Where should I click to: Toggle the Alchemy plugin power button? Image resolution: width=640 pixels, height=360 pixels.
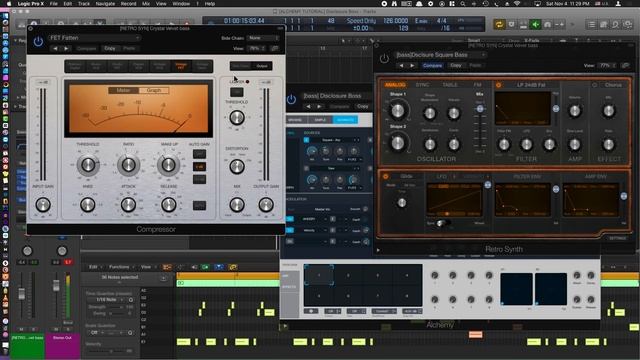click(291, 99)
